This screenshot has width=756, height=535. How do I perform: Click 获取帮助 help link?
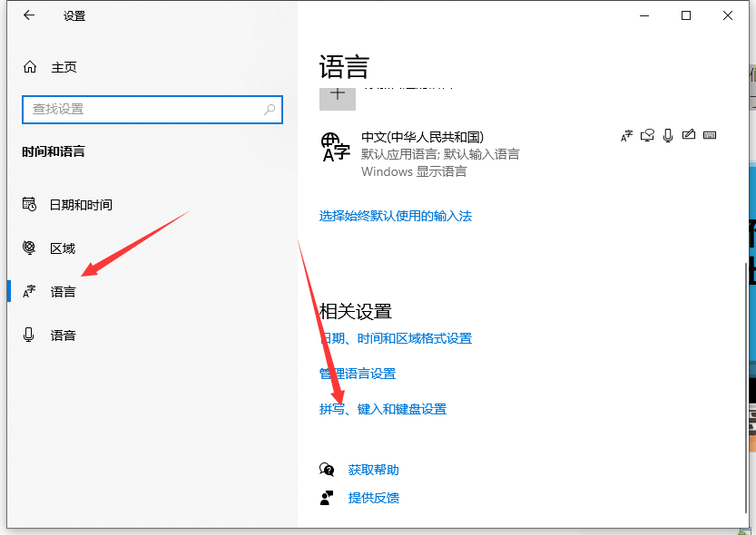tap(373, 470)
